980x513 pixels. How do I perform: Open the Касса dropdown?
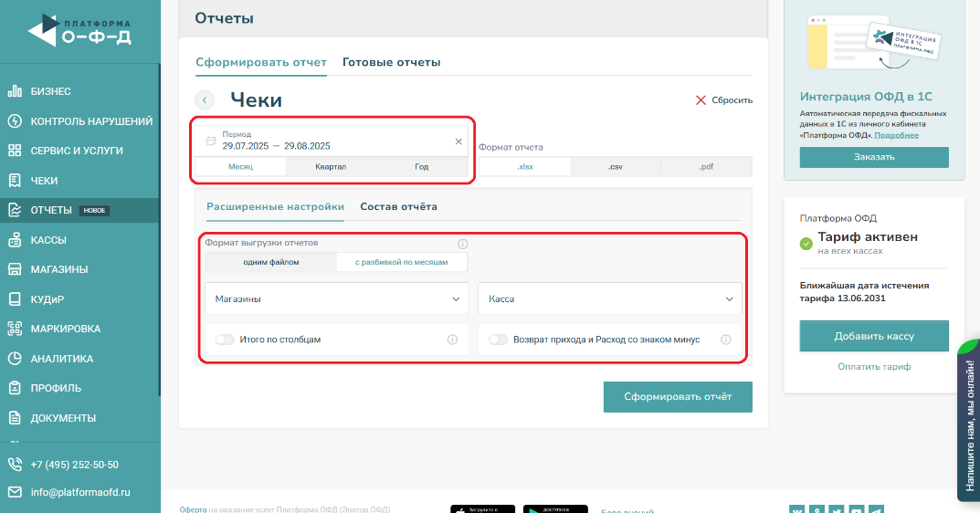click(609, 298)
